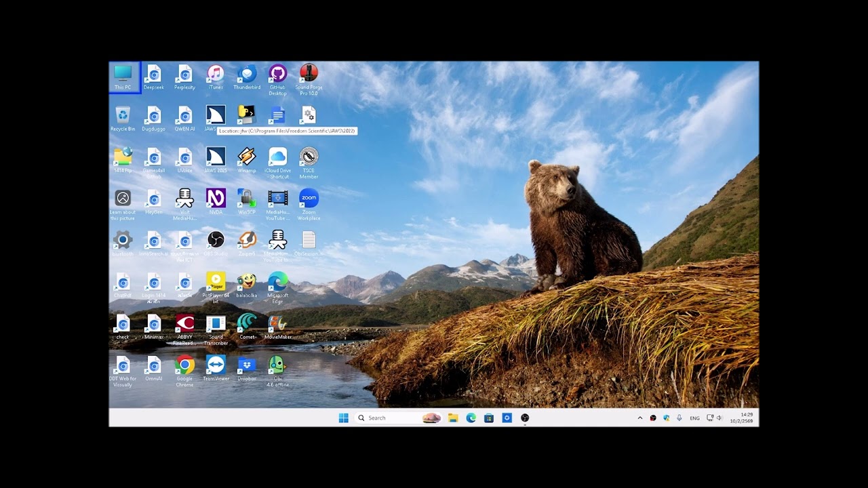868x488 pixels.
Task: Select the Obi 4.6 offline icon
Action: (277, 371)
